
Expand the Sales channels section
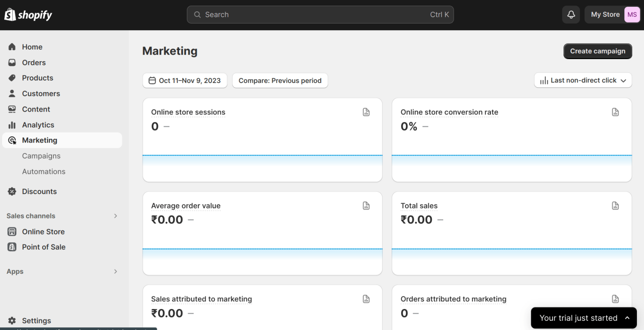115,216
